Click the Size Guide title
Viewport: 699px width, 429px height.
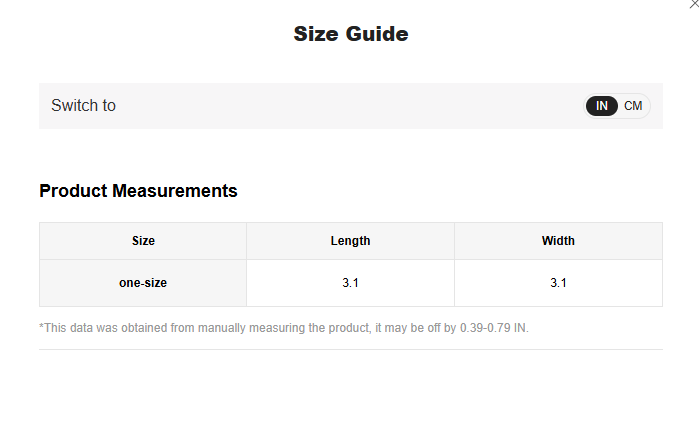(x=350, y=34)
